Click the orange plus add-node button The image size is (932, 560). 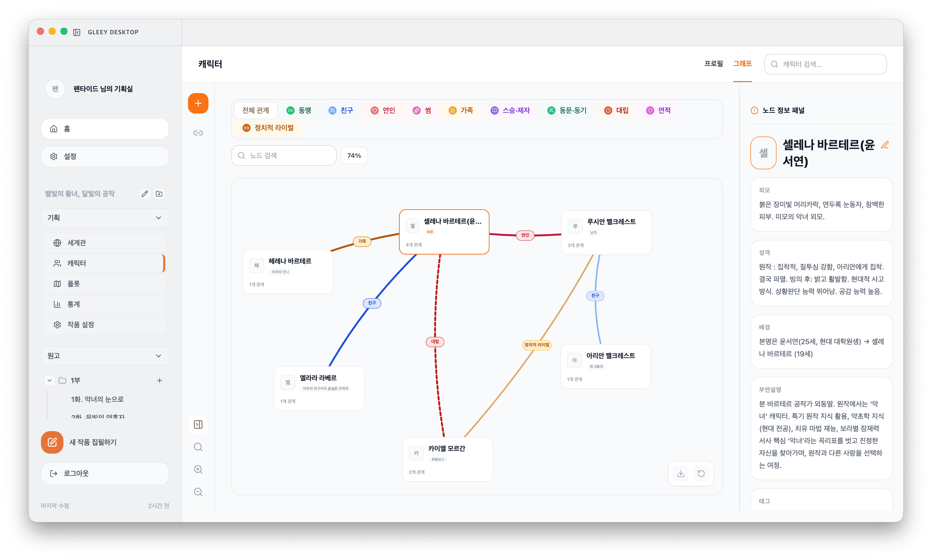click(x=198, y=103)
